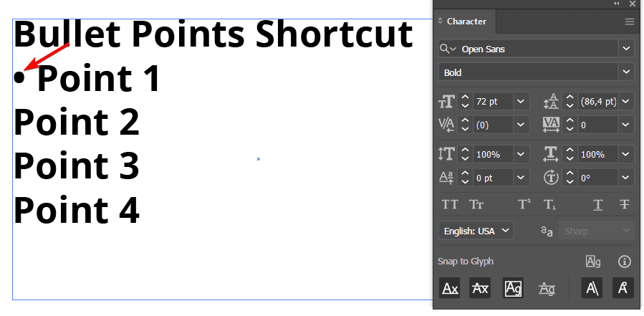Select the Baseline snap to glyph button
Image resolution: width=644 pixels, height=316 pixels.
click(450, 288)
